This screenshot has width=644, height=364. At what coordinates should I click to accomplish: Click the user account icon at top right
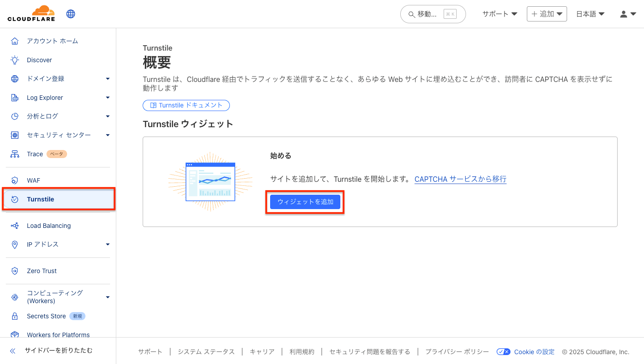coord(624,13)
